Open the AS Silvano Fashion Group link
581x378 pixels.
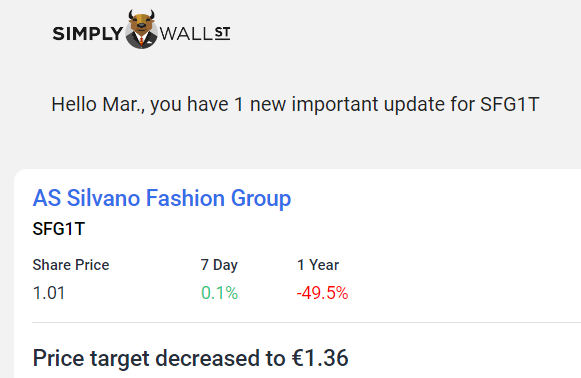tap(162, 198)
